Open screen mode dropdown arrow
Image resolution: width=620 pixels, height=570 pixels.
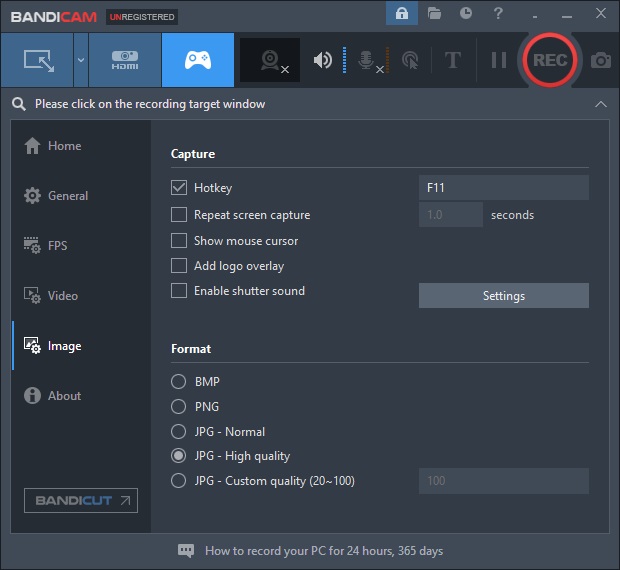[81, 60]
